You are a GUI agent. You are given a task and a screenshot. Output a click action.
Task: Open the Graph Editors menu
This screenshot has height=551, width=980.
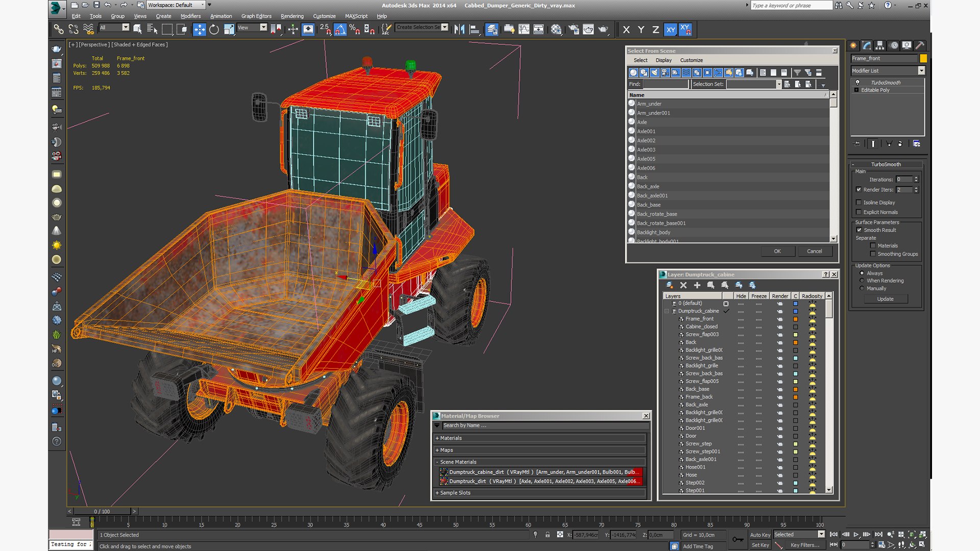pos(256,16)
